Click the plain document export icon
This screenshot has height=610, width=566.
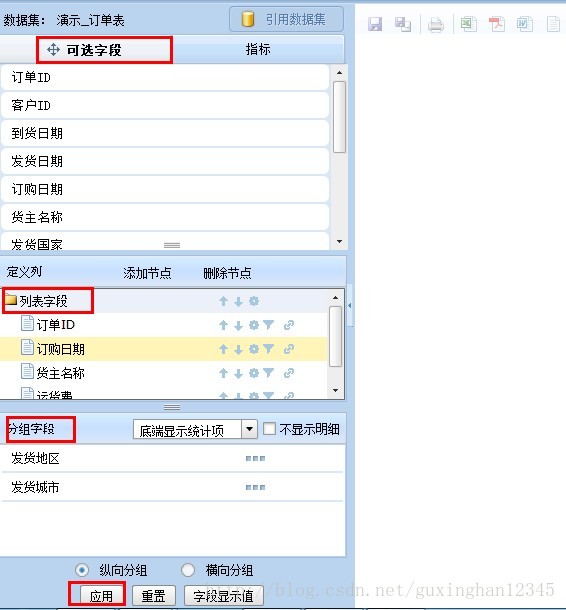(x=553, y=24)
